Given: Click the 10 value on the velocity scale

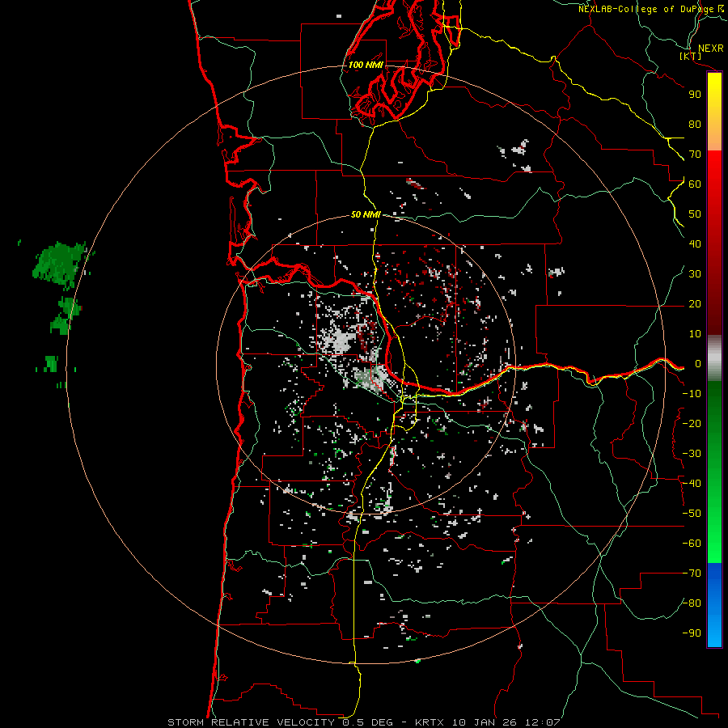Looking at the screenshot, I should [695, 334].
